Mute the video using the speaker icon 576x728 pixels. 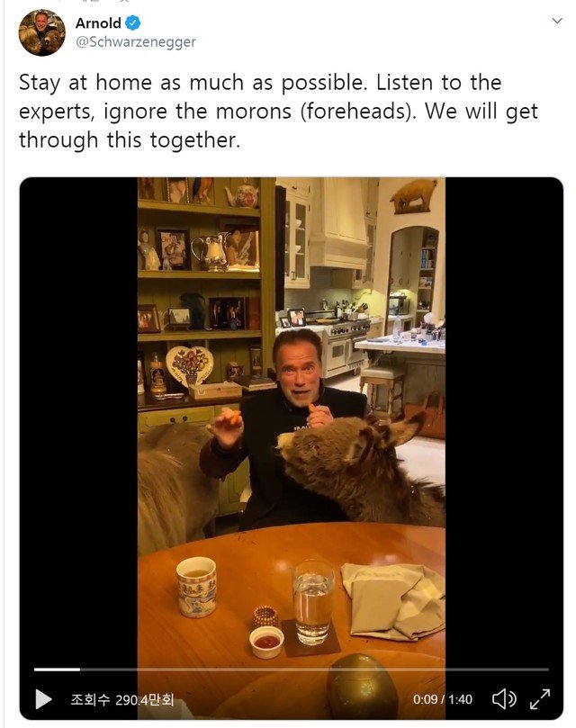(x=504, y=698)
